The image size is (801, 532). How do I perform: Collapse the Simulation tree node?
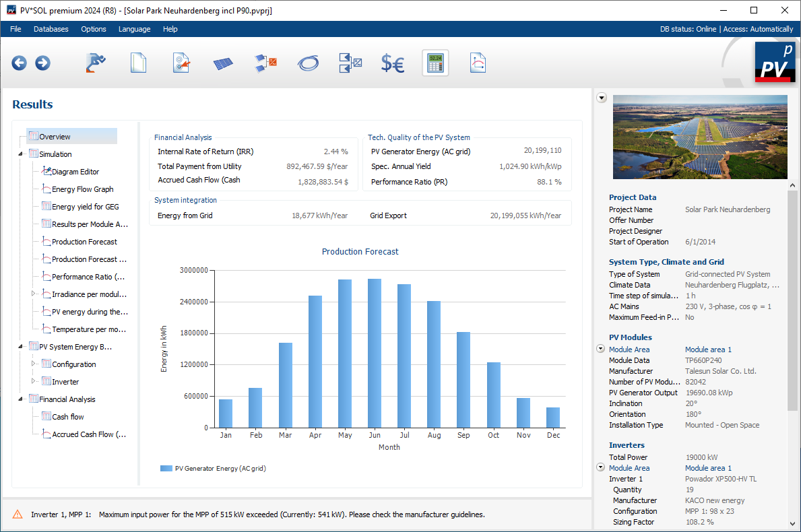(x=20, y=154)
